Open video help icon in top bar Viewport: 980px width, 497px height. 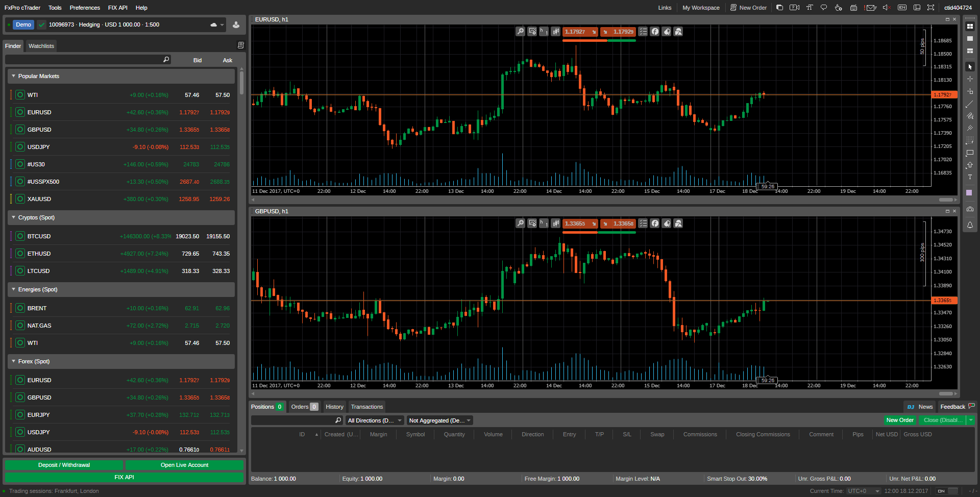[794, 8]
